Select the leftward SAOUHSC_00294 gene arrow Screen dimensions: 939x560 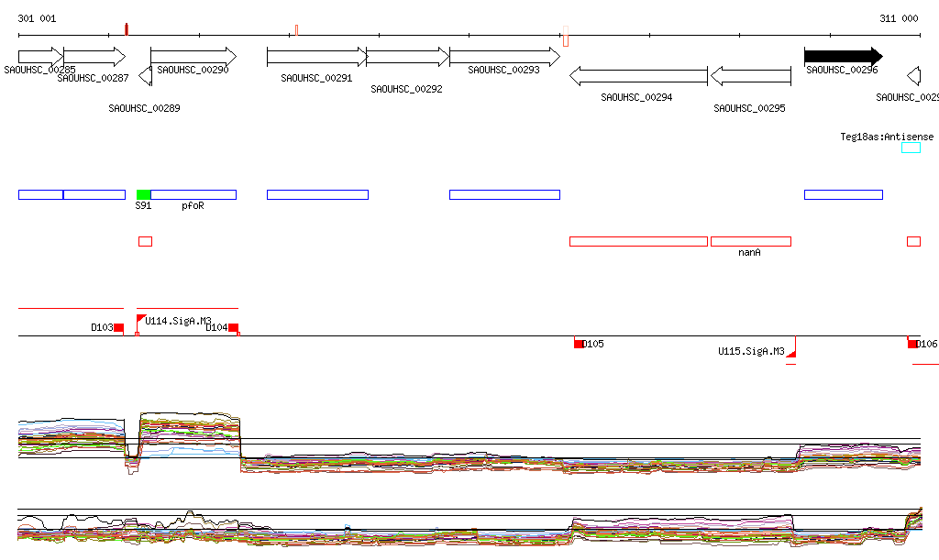[638, 76]
